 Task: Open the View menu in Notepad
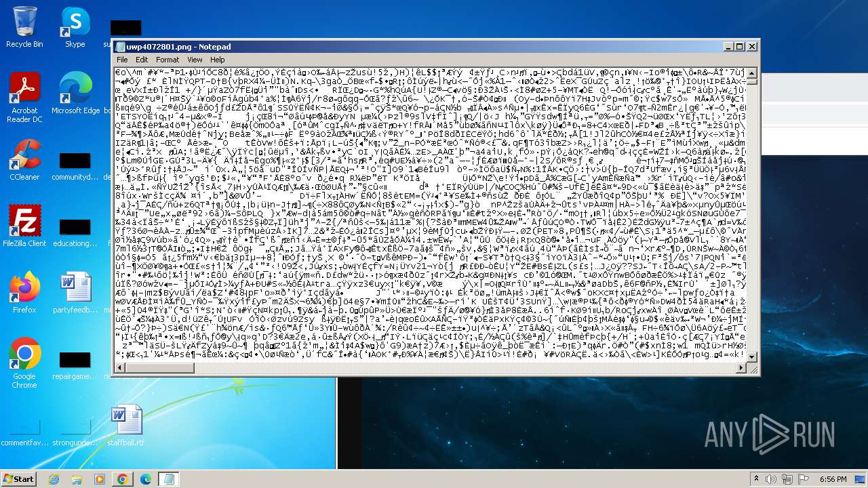[x=195, y=60]
